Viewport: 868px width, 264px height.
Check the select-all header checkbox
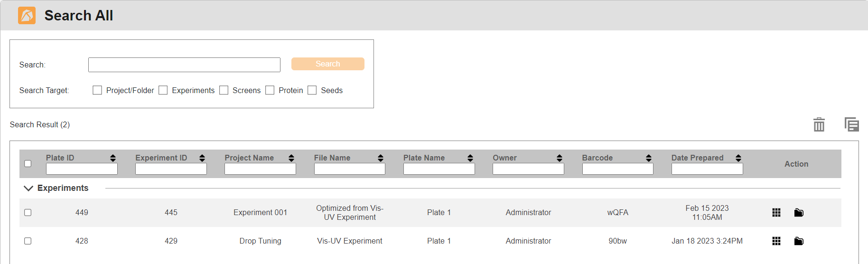pyautogui.click(x=28, y=164)
